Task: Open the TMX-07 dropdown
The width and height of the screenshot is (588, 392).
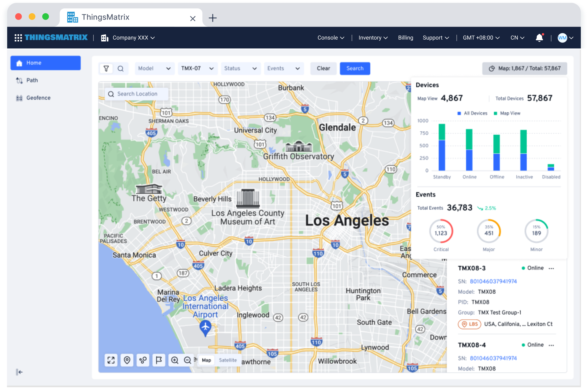Action: tap(197, 69)
